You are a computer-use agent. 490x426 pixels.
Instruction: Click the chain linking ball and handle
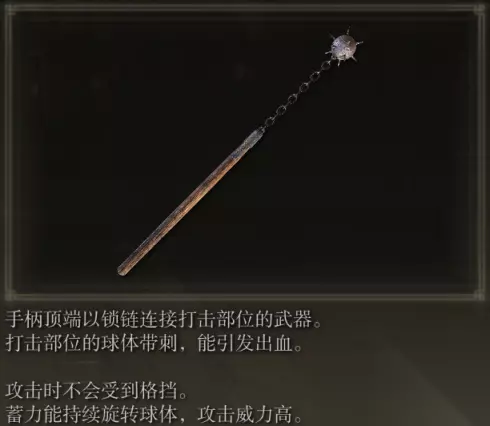295,96
